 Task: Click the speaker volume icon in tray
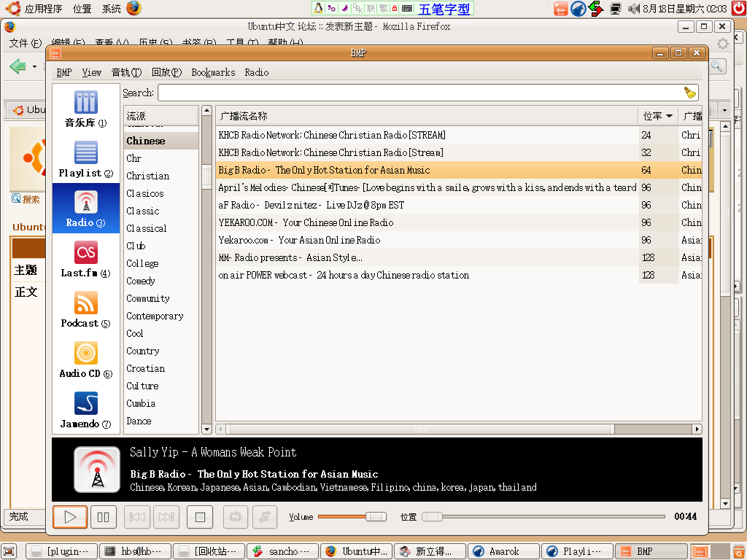click(x=634, y=8)
